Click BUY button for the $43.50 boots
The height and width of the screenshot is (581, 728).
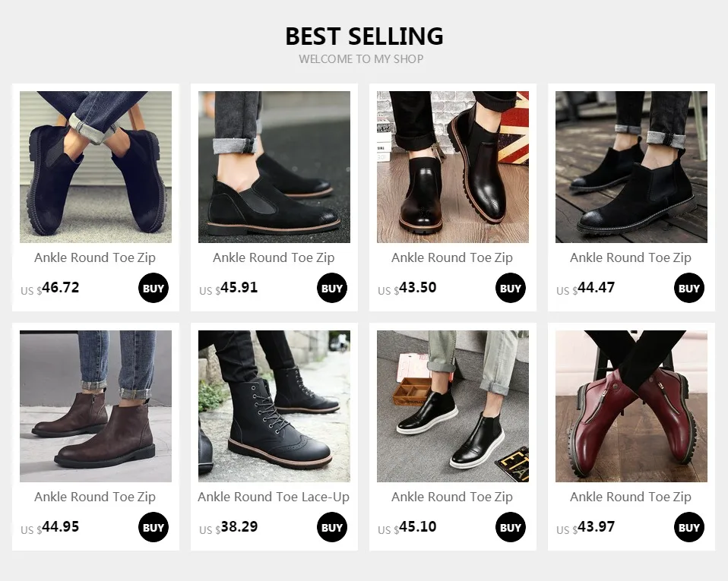click(x=510, y=288)
